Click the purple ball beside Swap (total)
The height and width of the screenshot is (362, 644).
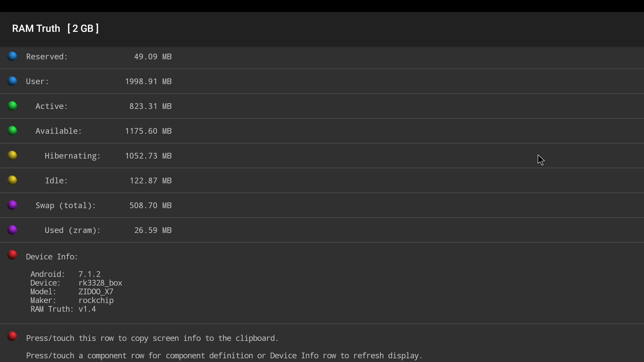click(12, 205)
